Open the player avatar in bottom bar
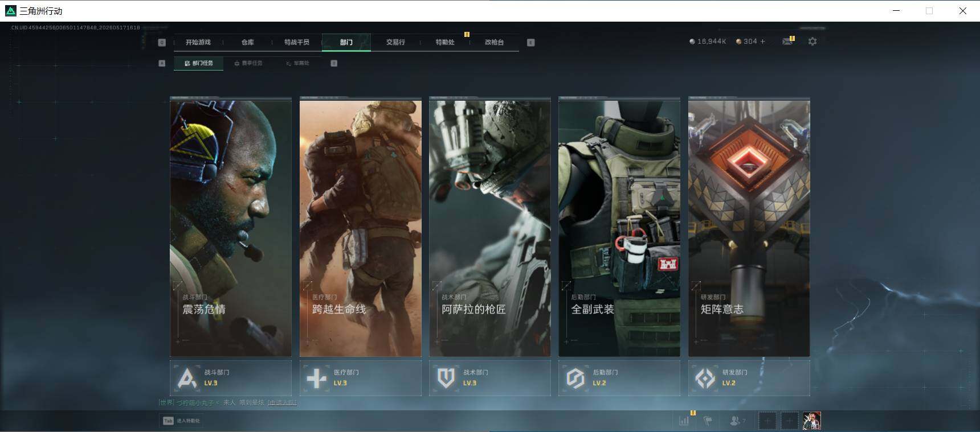The width and height of the screenshot is (980, 432). [812, 421]
